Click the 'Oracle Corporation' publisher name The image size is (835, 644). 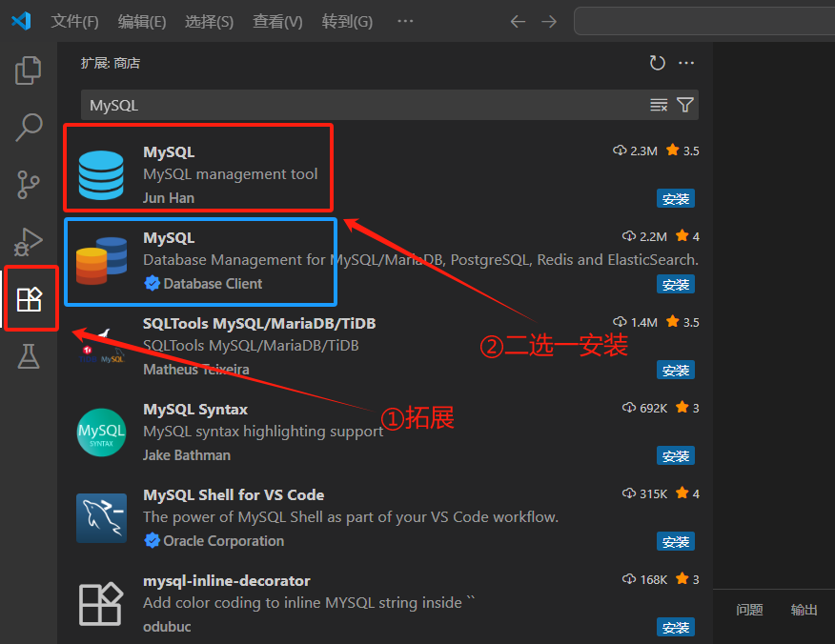click(x=224, y=541)
